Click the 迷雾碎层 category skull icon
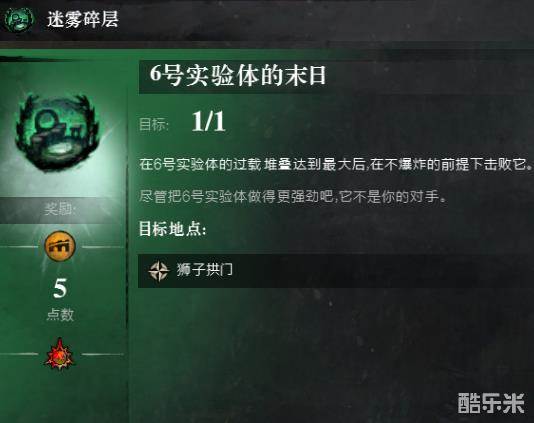 pos(19,19)
